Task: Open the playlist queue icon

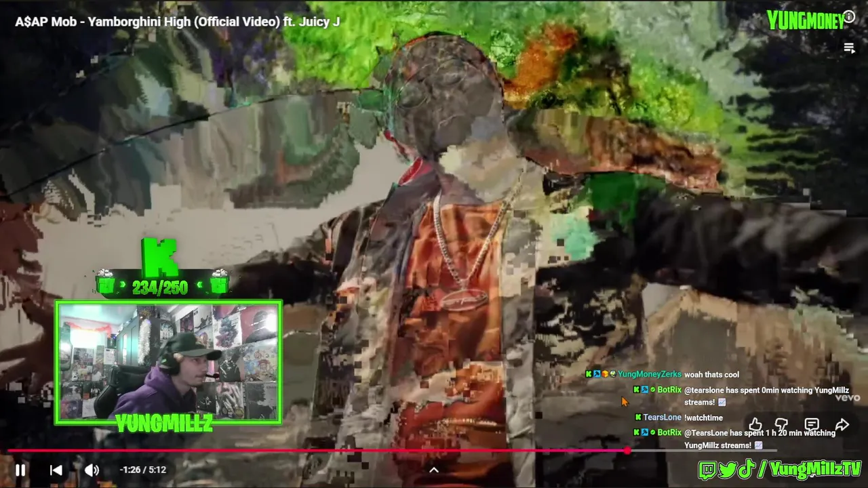Action: click(849, 47)
